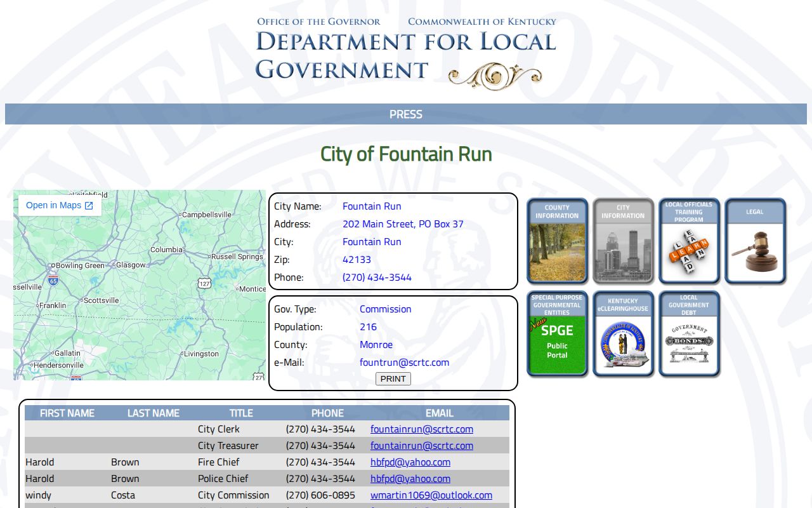The image size is (812, 508).
Task: Click the Bowling Green label on the map
Action: click(x=80, y=265)
